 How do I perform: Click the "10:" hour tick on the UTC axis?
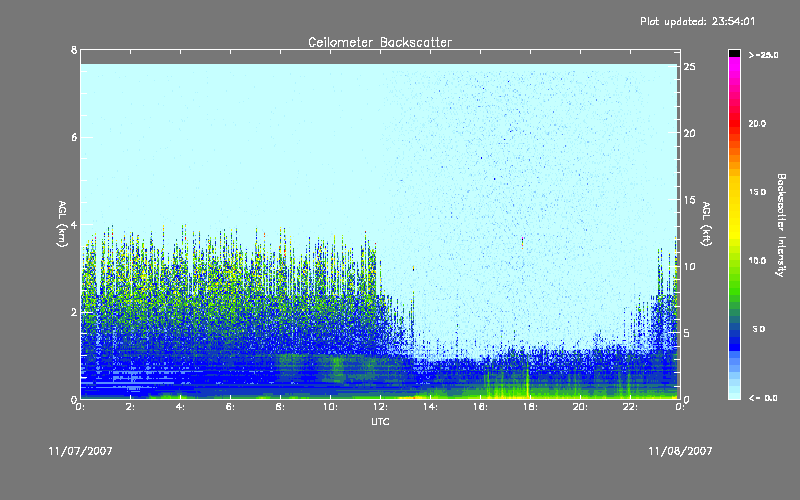pyautogui.click(x=331, y=407)
